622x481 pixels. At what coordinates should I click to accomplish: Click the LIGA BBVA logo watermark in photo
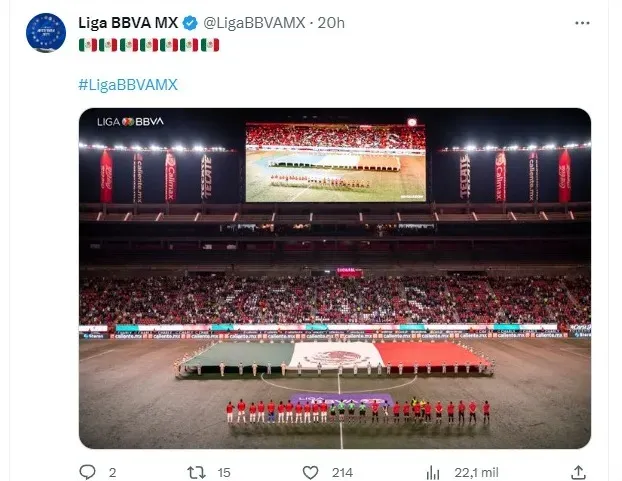[130, 122]
